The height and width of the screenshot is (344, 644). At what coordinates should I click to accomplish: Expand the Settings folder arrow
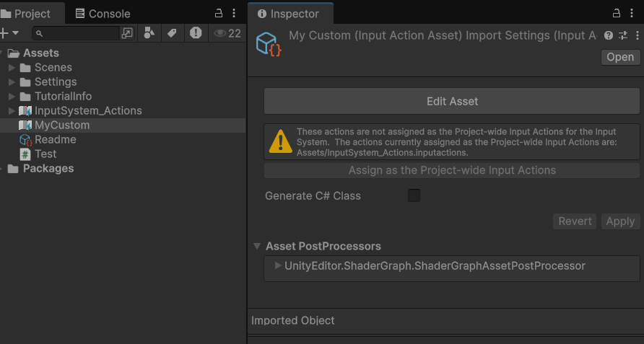click(12, 81)
